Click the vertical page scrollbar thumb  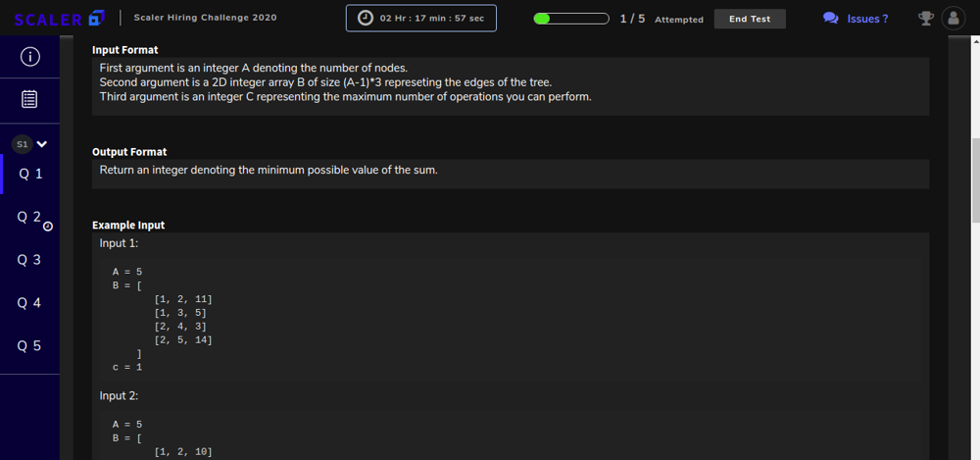[x=975, y=180]
